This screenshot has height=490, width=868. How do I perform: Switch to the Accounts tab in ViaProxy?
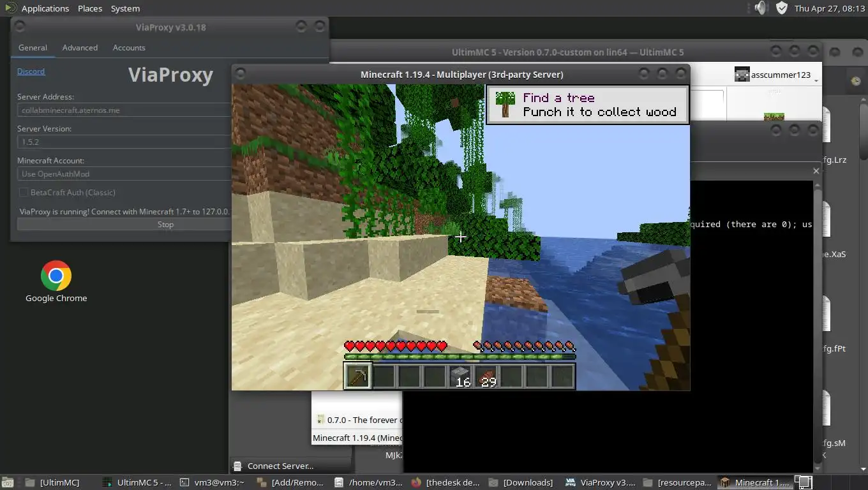tap(129, 48)
